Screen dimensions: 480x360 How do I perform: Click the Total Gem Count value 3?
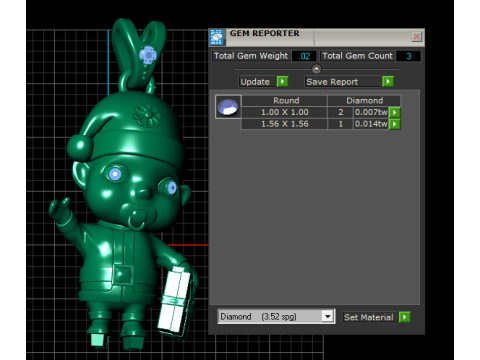[408, 56]
